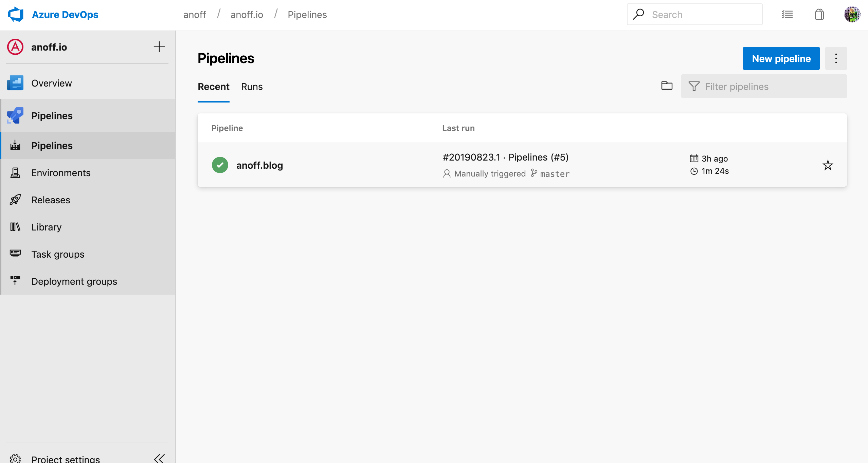This screenshot has width=868, height=463.
Task: Click the Task groups icon
Action: 15,254
